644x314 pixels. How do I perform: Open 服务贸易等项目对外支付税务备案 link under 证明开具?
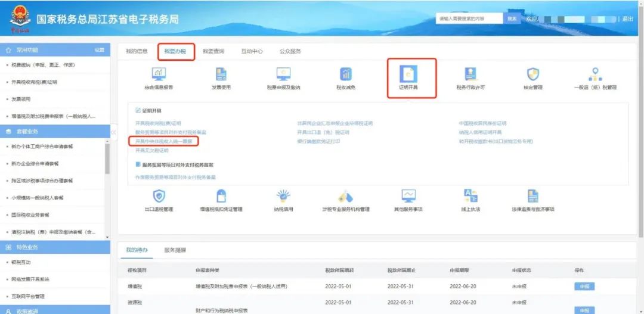point(171,132)
